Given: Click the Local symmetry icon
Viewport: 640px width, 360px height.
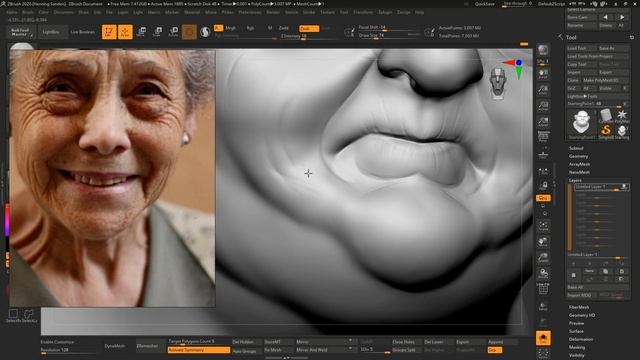Looking at the screenshot, I should click(x=543, y=171).
